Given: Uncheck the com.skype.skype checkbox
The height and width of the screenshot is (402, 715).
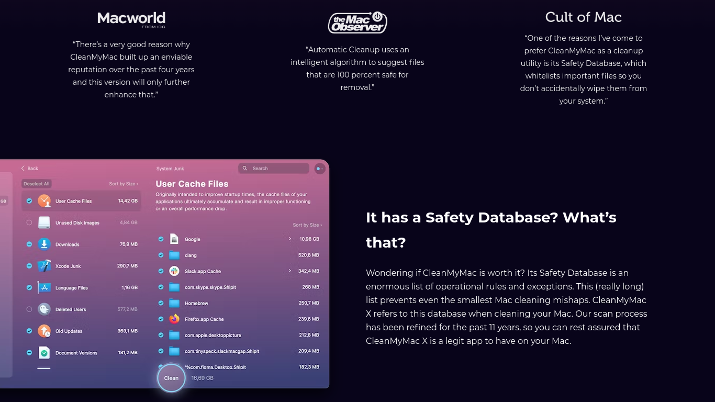Looking at the screenshot, I should click(x=161, y=287).
